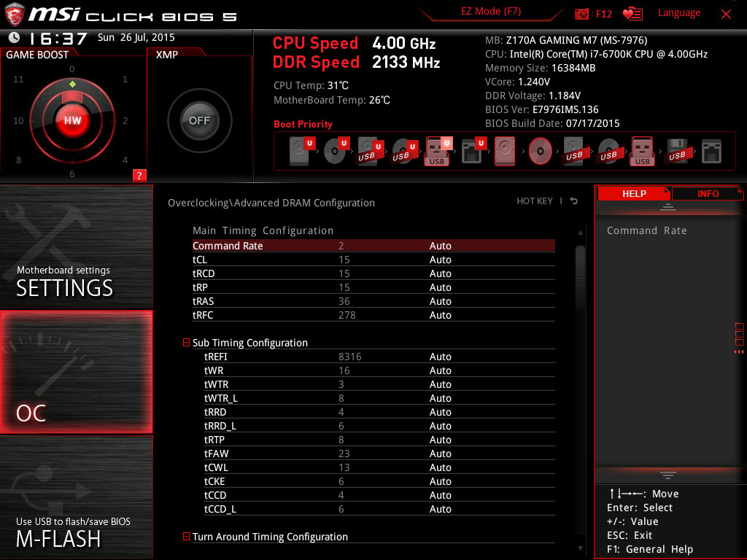The width and height of the screenshot is (747, 560).
Task: Select the UEFI USB optical disc boot icon
Action: [405, 151]
